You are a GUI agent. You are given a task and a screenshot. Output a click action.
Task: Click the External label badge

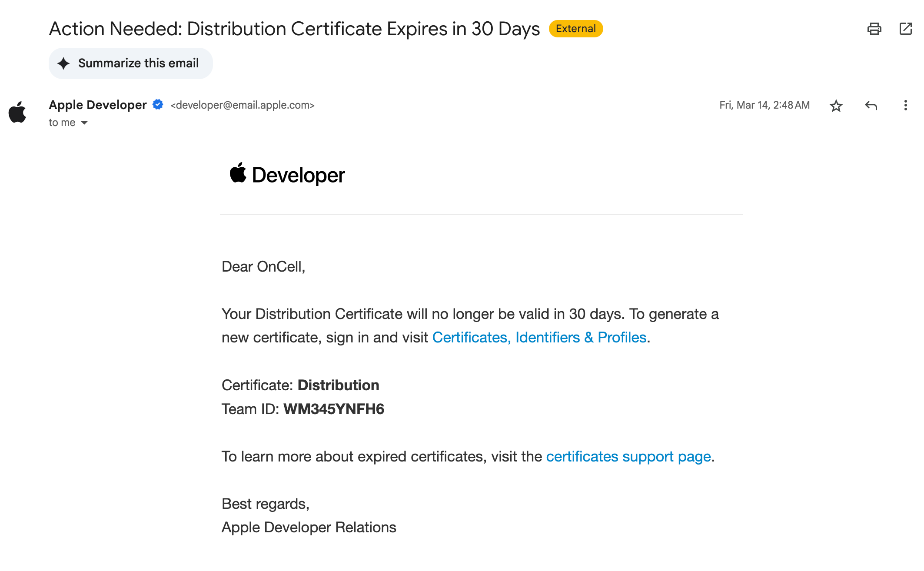point(575,29)
